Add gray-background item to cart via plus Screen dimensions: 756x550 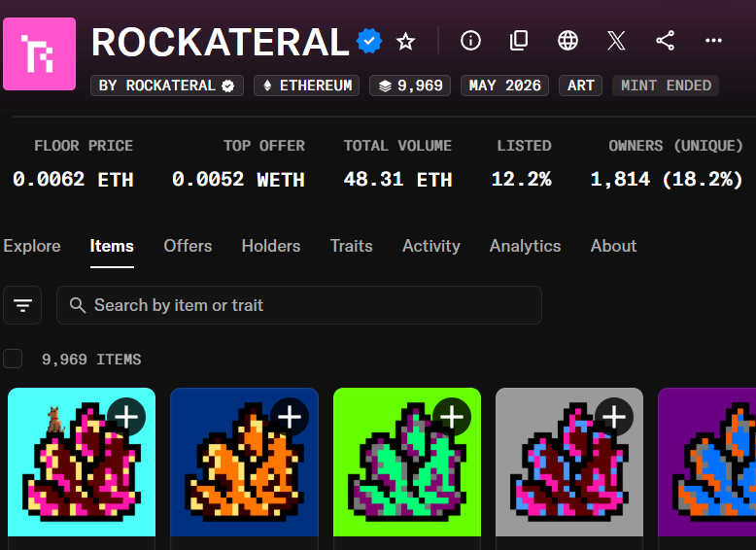point(614,417)
